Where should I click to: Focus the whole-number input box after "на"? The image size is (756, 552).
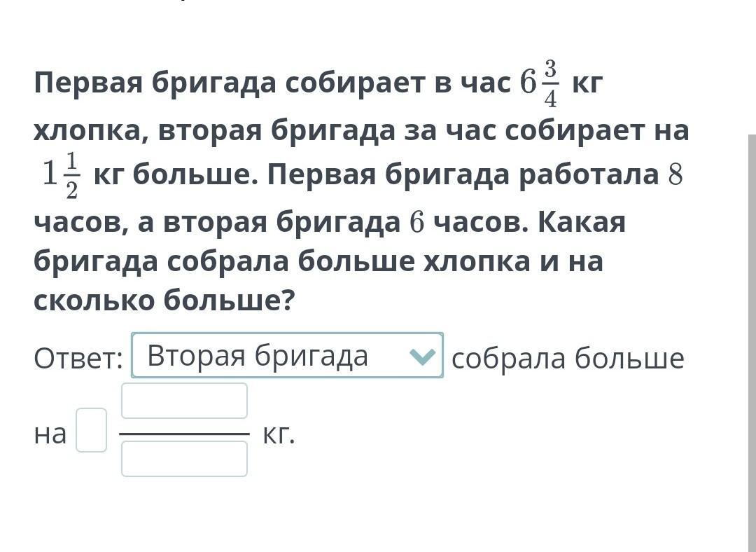[92, 430]
